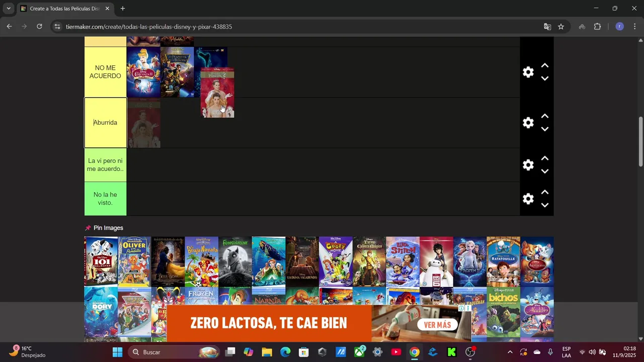Open Chrome profile avatar
The width and height of the screenshot is (644, 362).
click(620, 27)
